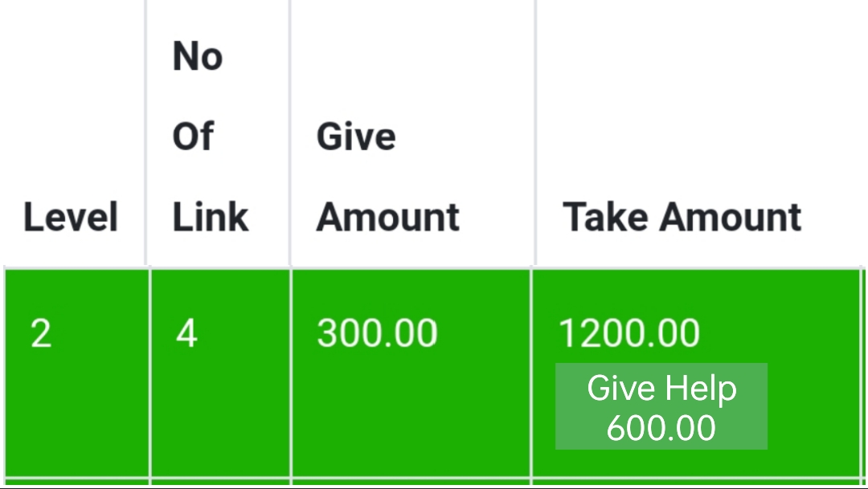Click the word "Of" in header
The height and width of the screenshot is (489, 868).
193,136
